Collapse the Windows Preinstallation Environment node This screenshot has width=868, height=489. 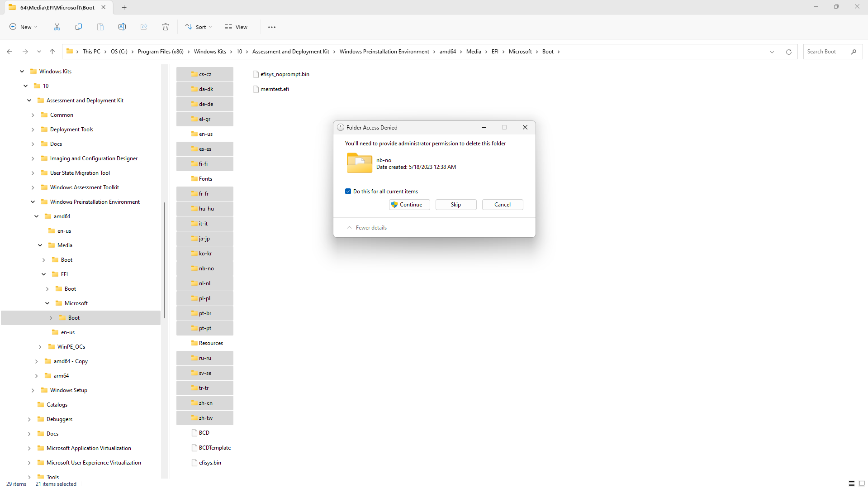point(33,202)
